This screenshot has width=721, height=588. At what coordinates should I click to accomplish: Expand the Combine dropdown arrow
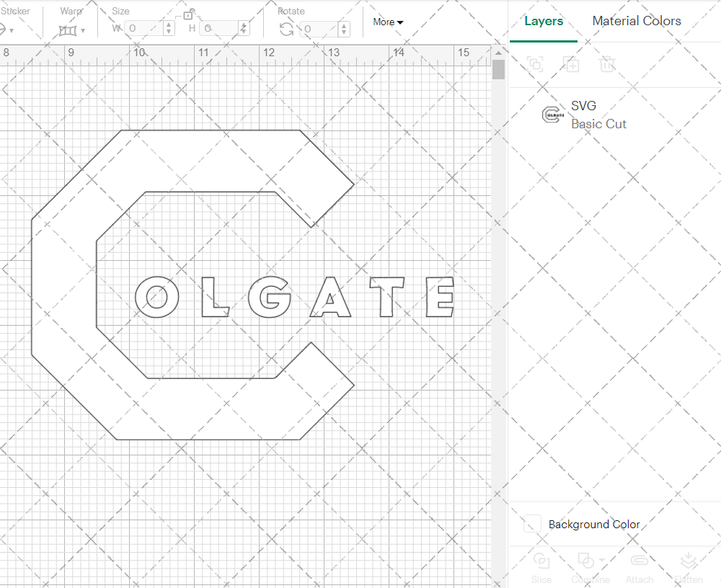point(601,561)
